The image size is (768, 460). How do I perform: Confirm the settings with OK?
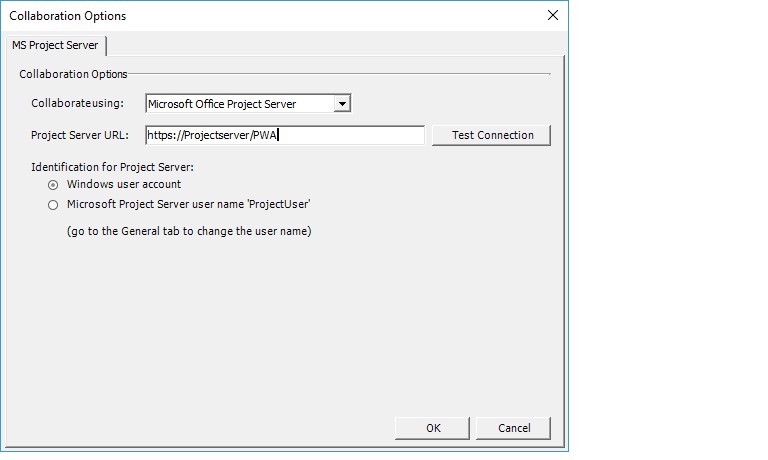[432, 428]
